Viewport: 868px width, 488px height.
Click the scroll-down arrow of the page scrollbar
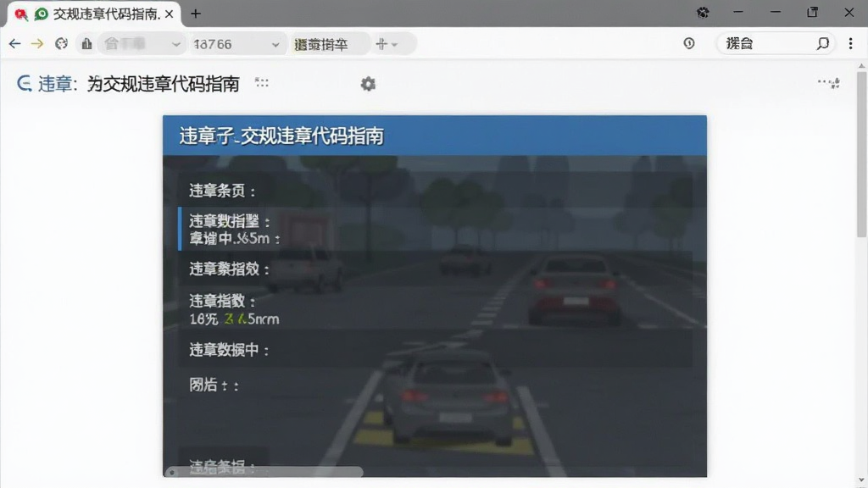(861, 481)
